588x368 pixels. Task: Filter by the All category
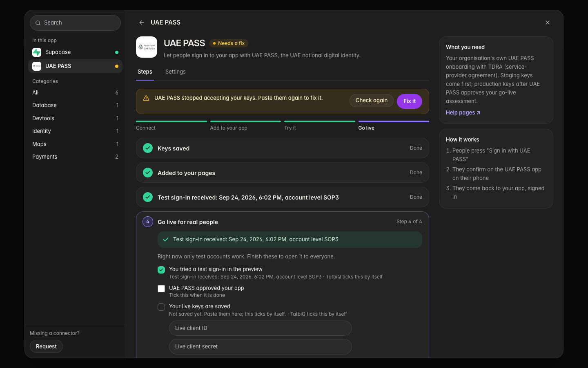(76, 92)
